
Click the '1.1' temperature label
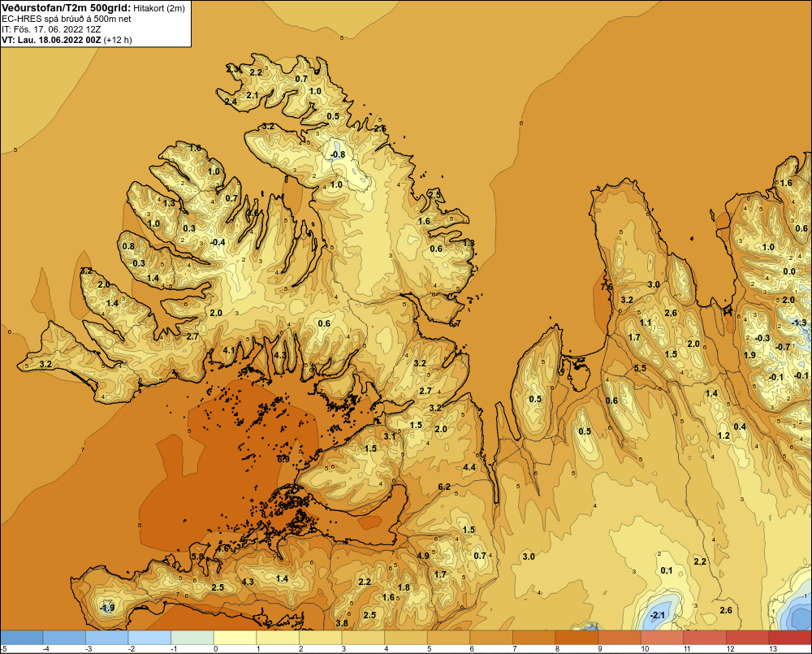click(646, 323)
